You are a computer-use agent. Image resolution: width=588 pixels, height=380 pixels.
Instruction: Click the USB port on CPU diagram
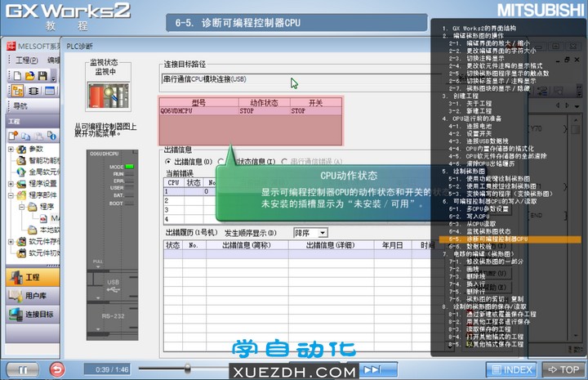(113, 286)
